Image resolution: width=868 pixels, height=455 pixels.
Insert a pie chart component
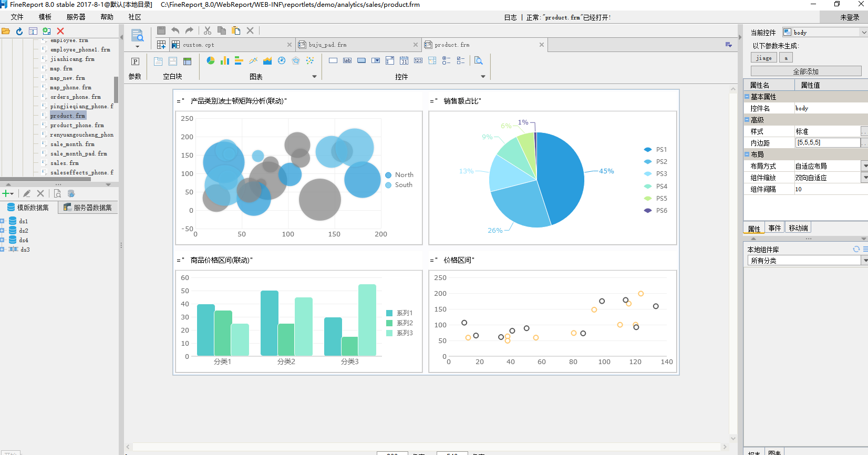coord(211,60)
